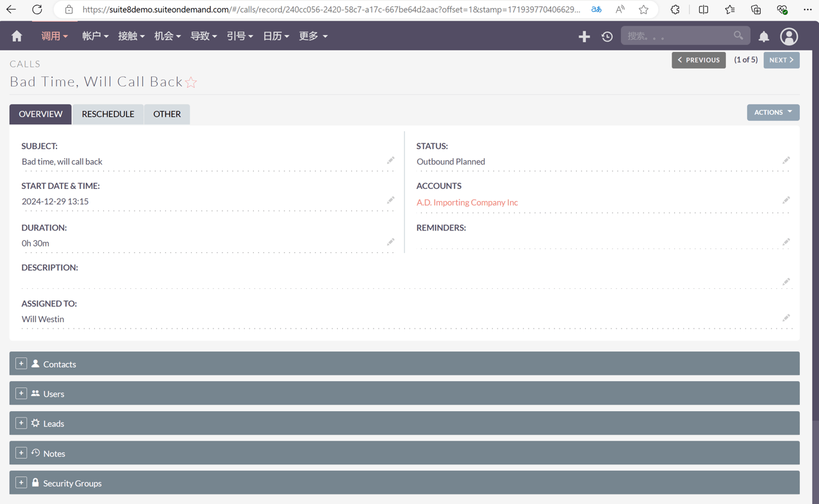Go to the Next record

click(781, 60)
